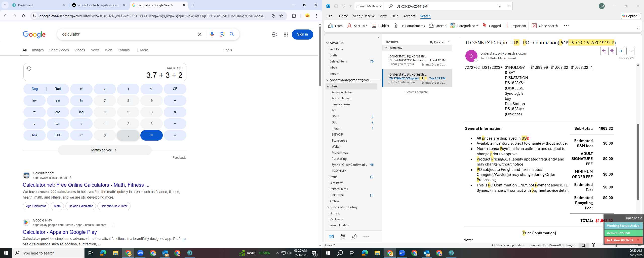The image size is (644, 258).
Task: Click Reply All icon in Outlook message
Action: pos(612,51)
